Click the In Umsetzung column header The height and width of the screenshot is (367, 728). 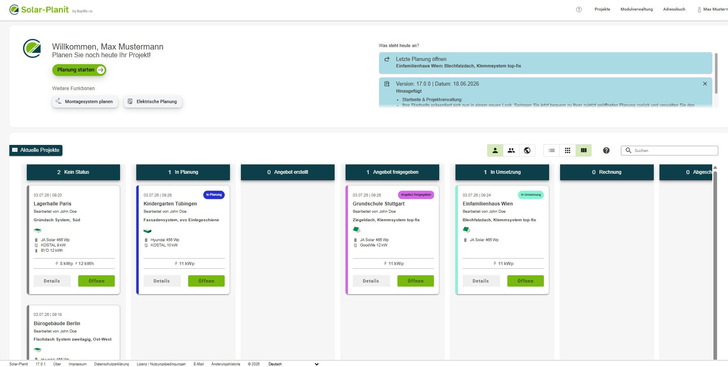(502, 172)
